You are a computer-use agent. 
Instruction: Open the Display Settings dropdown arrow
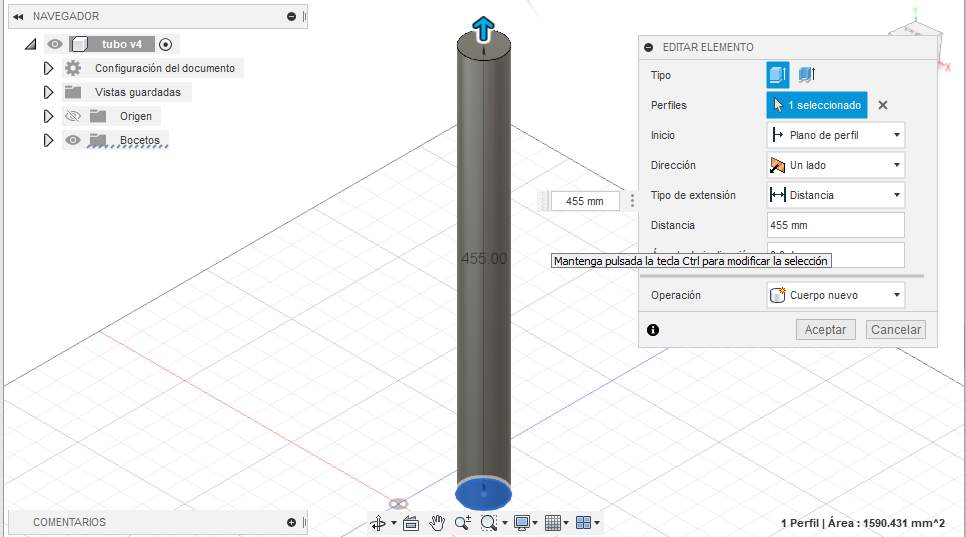pyautogui.click(x=535, y=523)
